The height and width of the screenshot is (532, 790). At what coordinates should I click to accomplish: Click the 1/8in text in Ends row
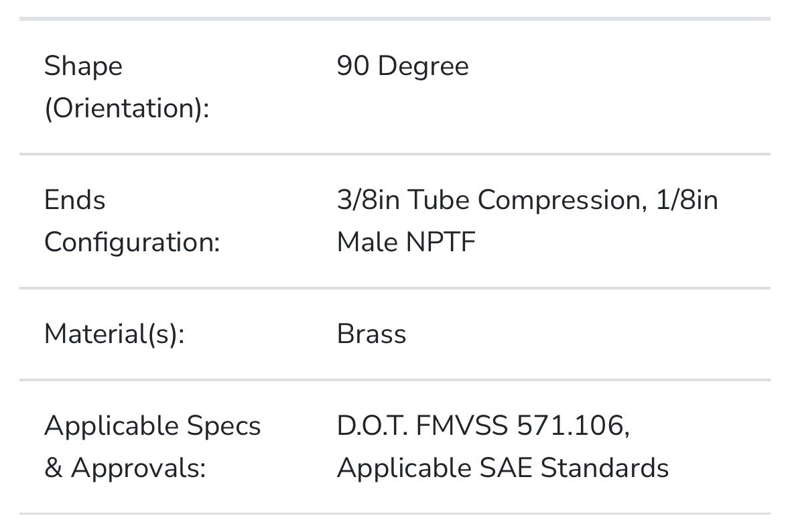[x=687, y=200]
